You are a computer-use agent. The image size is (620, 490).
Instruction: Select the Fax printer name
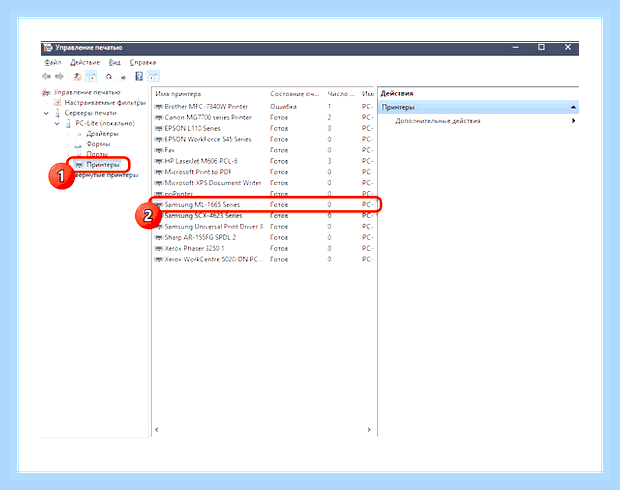(169, 150)
